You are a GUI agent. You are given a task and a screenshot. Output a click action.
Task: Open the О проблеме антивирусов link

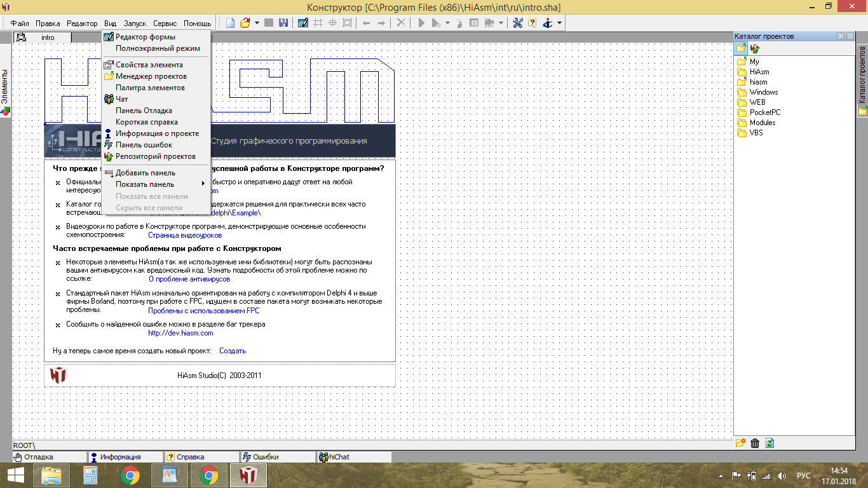189,279
